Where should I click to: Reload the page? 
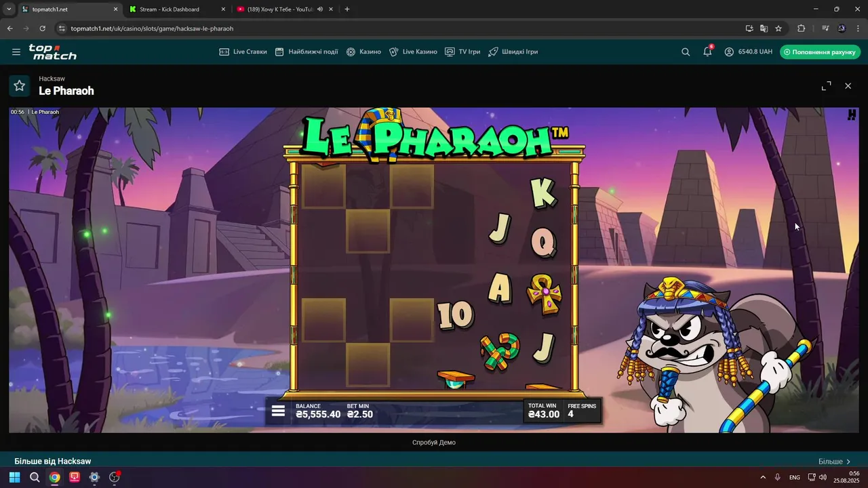click(42, 28)
